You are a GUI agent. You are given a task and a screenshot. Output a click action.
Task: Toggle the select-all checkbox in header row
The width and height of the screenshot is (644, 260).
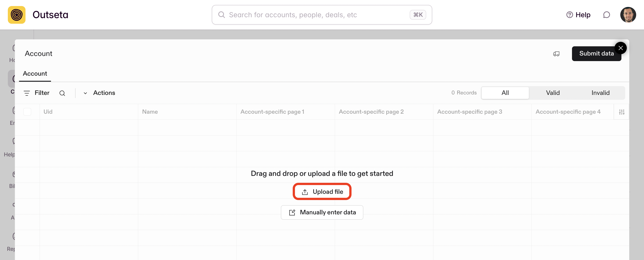click(27, 112)
